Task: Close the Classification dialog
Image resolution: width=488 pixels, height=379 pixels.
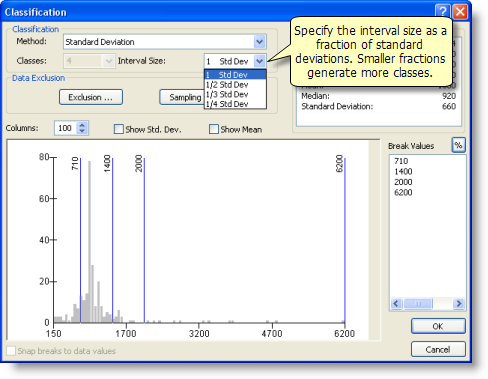Action: coord(460,12)
